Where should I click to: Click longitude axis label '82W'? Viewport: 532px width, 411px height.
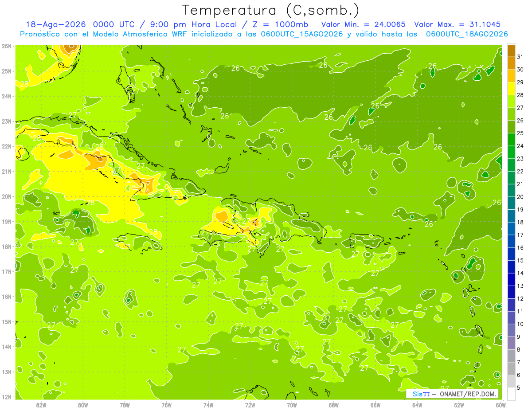[x=41, y=405]
